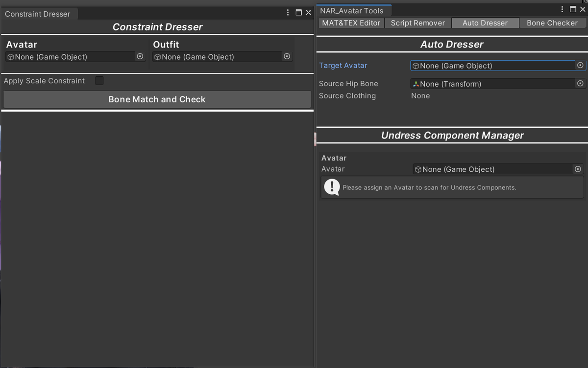Switch to the Script Remover tab

pyautogui.click(x=418, y=23)
